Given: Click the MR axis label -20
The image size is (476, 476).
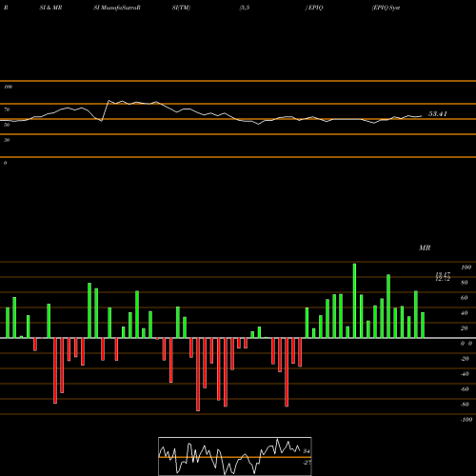Looking at the screenshot, I should click(465, 359).
